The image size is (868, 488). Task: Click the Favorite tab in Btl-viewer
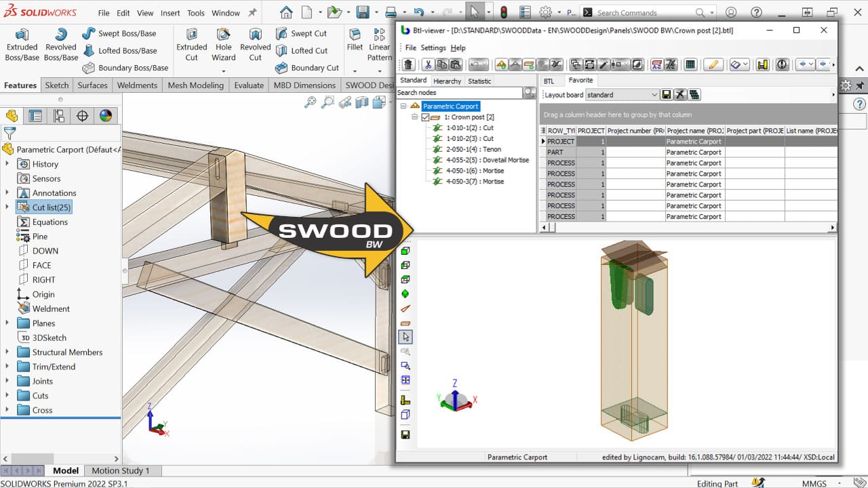(580, 81)
